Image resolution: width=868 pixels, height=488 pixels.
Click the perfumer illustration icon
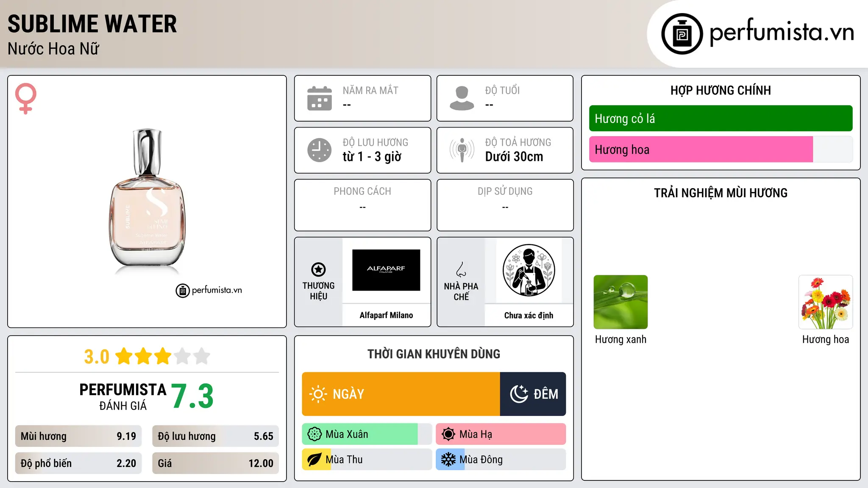pyautogui.click(x=529, y=270)
